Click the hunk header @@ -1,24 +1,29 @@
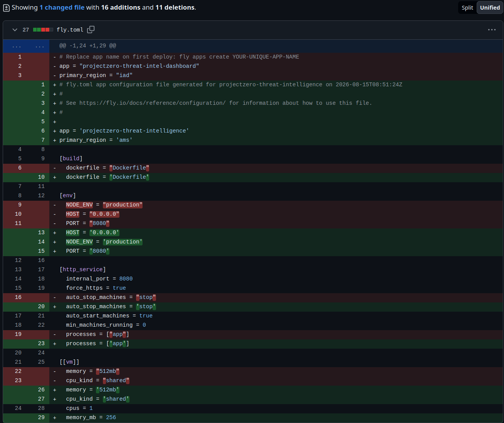Screen dimensions: 504x423 coord(87,46)
